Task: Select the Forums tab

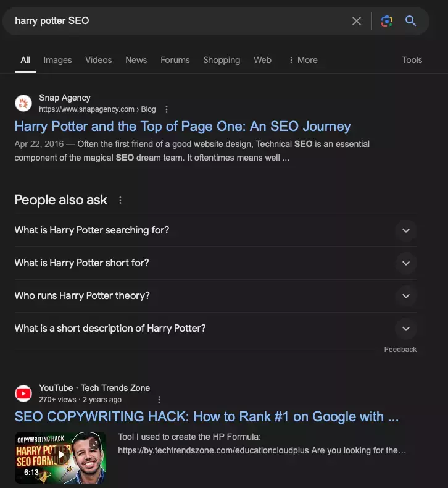Action: 175,60
